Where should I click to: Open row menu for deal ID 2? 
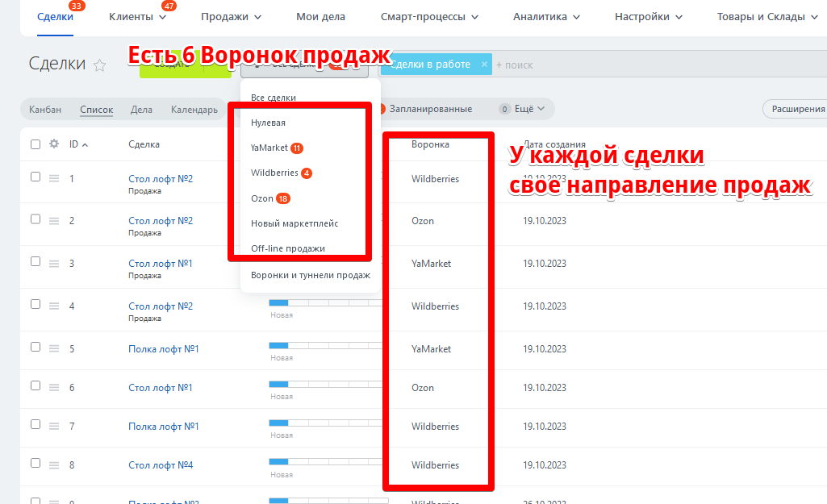pyautogui.click(x=54, y=221)
